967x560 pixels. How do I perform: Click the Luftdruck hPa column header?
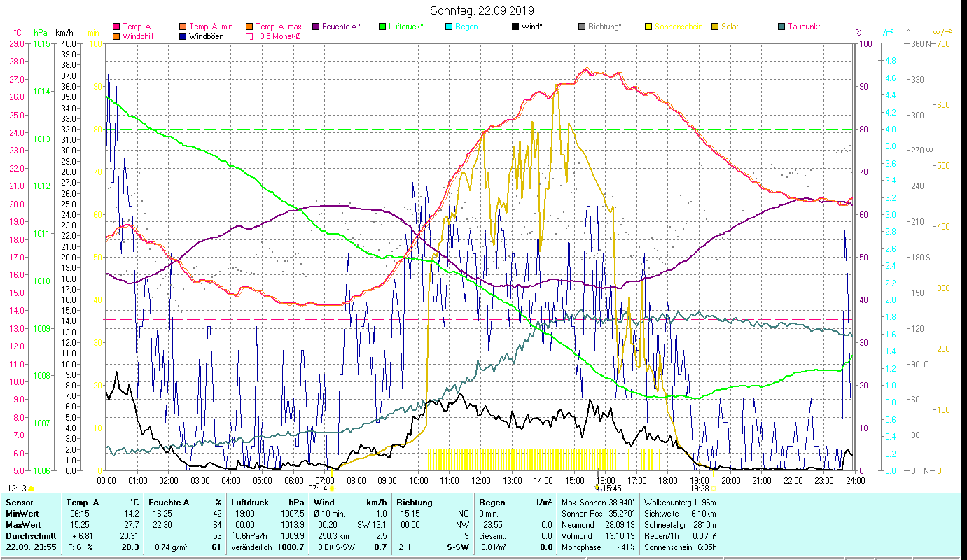[269, 503]
